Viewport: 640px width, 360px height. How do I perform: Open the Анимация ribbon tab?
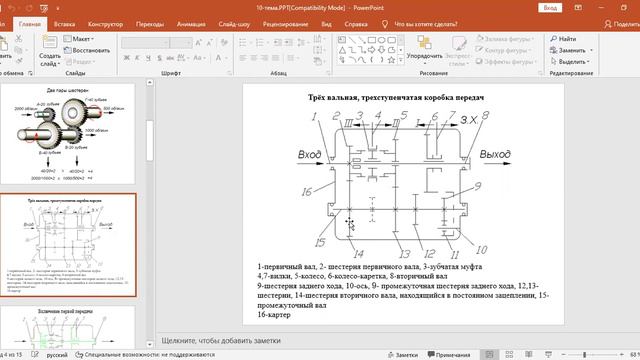(191, 24)
